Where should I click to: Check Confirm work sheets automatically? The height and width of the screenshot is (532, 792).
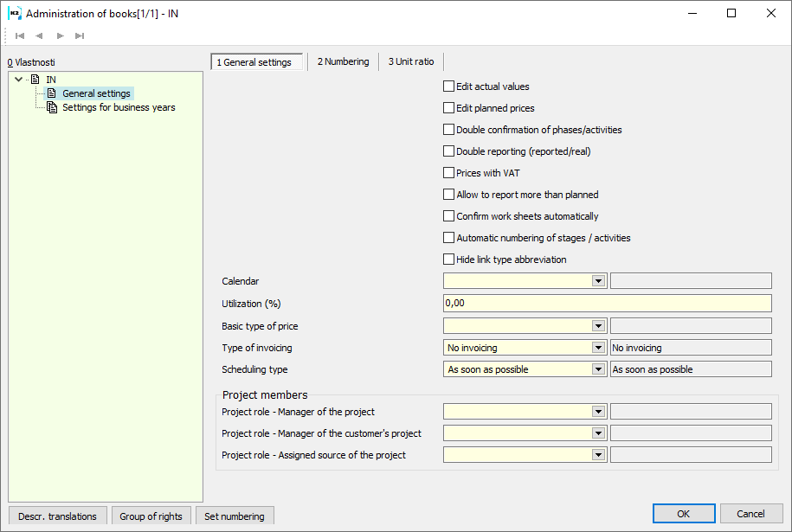pyautogui.click(x=448, y=216)
